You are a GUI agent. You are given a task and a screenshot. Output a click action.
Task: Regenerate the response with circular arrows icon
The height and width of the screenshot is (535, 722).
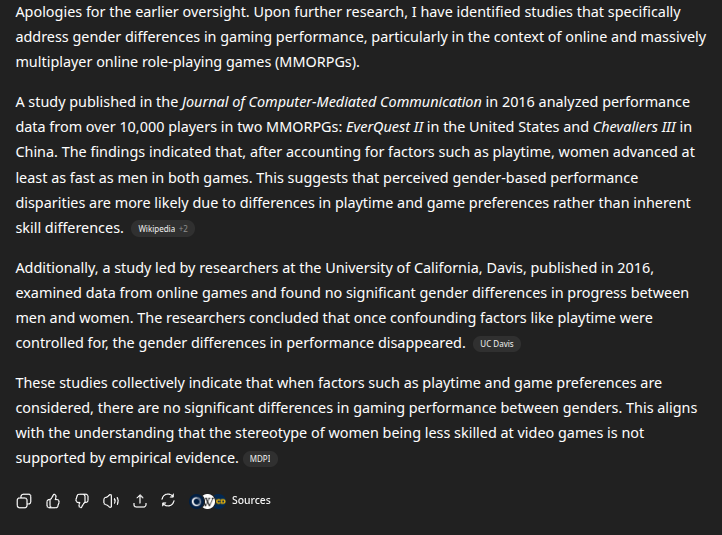168,500
